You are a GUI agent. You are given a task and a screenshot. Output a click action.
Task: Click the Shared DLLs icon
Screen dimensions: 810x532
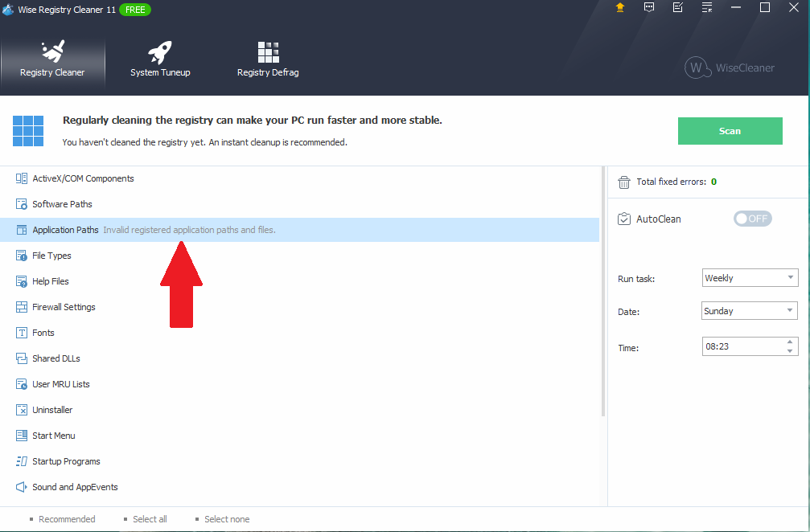[21, 358]
